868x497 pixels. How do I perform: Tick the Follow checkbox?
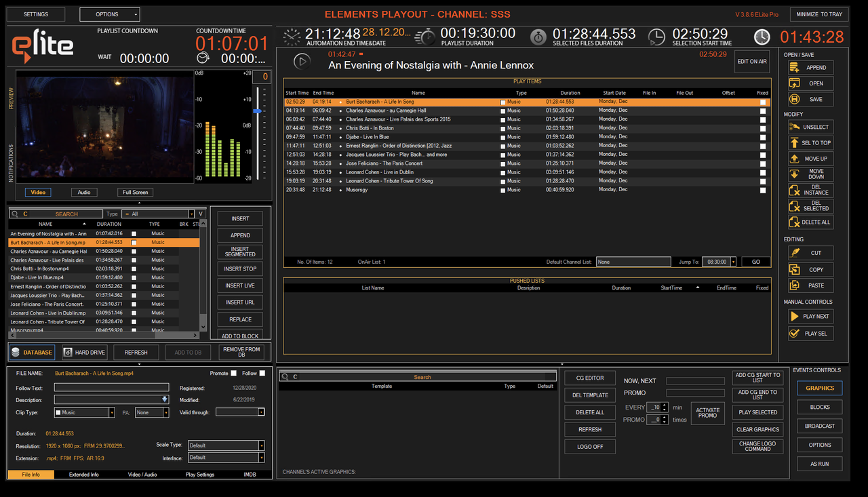(262, 373)
